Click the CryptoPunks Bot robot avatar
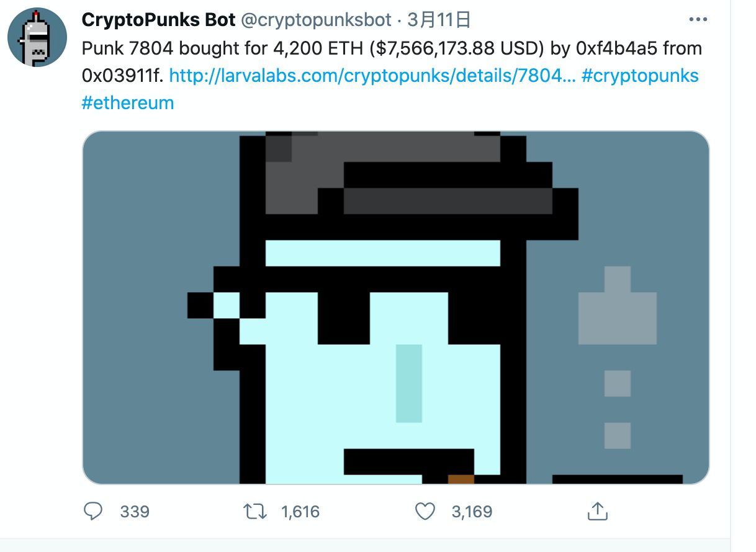 click(37, 37)
